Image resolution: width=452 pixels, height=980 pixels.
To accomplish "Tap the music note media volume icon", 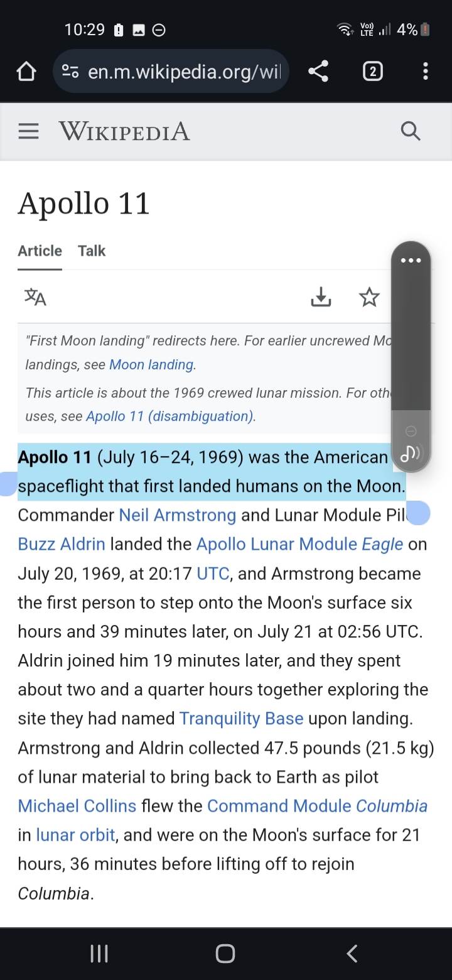I will 411,453.
